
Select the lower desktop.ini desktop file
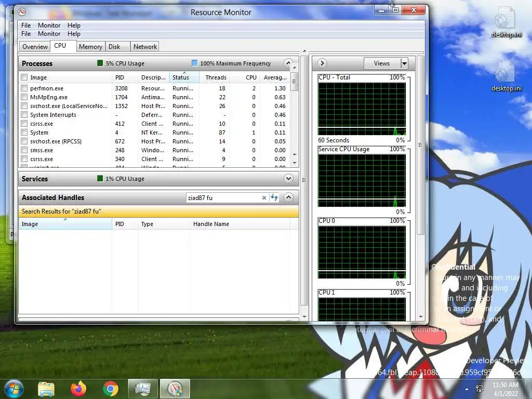[506, 76]
